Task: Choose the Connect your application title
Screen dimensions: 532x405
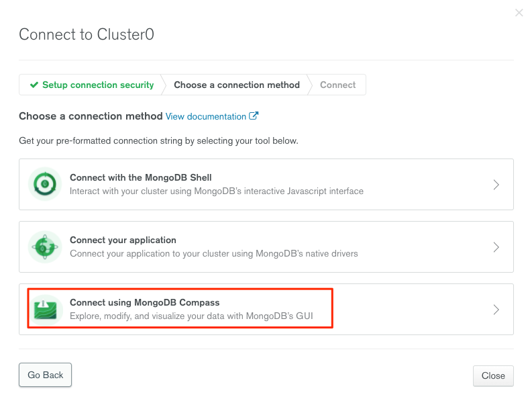Action: [123, 240]
